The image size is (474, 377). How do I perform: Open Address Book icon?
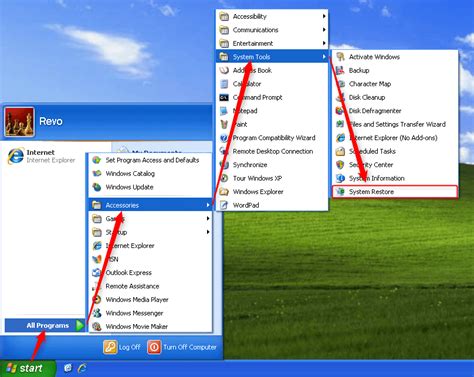224,70
